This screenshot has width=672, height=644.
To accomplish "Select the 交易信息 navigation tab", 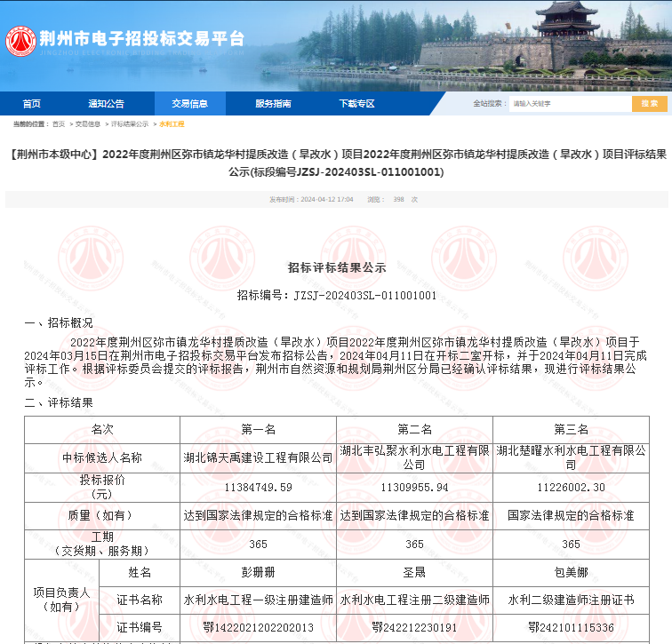I will [x=189, y=104].
